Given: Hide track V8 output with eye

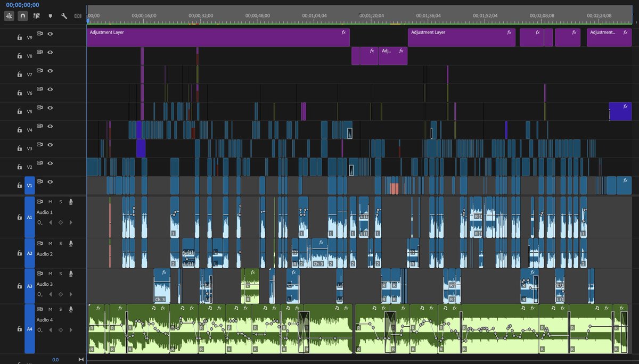Looking at the screenshot, I should [x=50, y=52].
